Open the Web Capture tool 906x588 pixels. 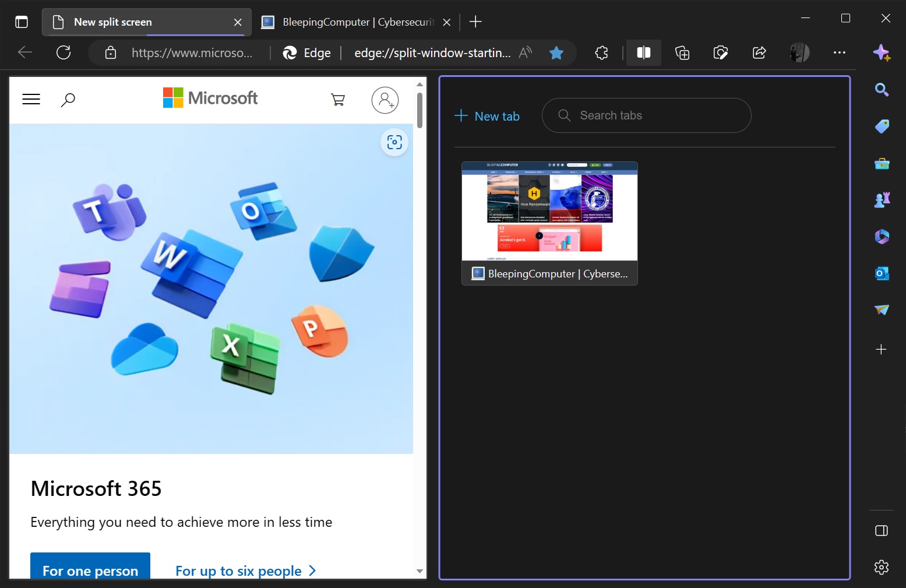(720, 52)
